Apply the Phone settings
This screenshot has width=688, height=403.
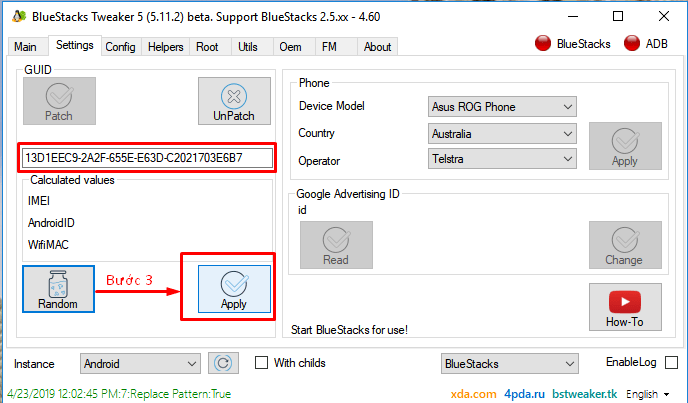coord(625,146)
